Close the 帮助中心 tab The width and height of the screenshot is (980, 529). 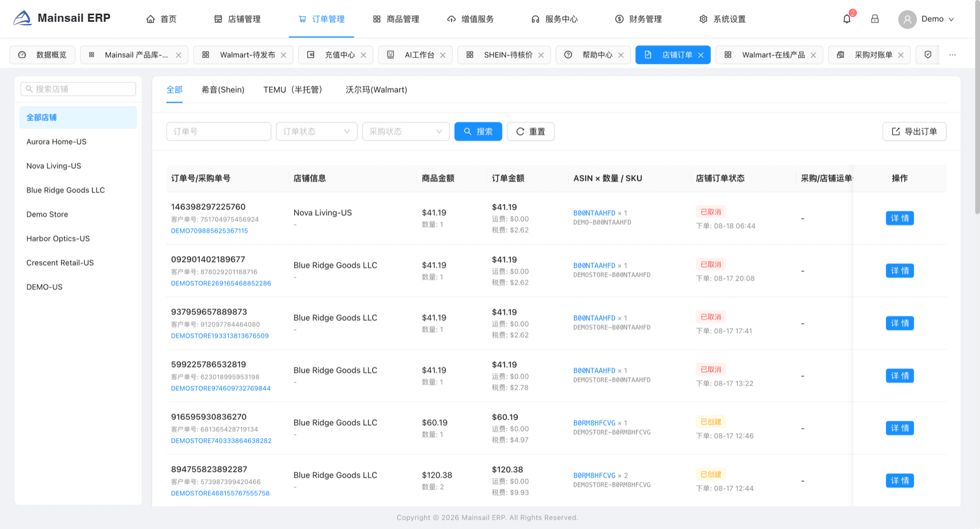(621, 55)
